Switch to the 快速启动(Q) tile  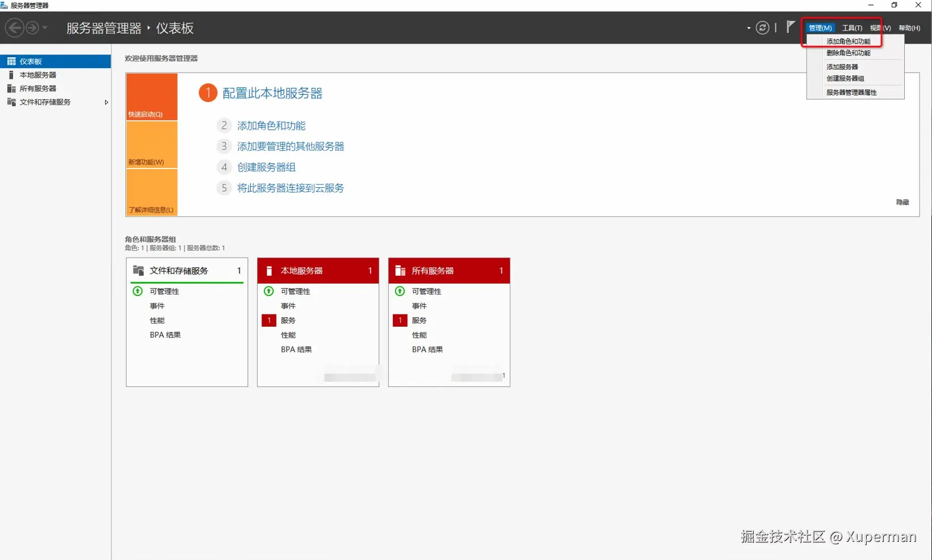(x=152, y=96)
